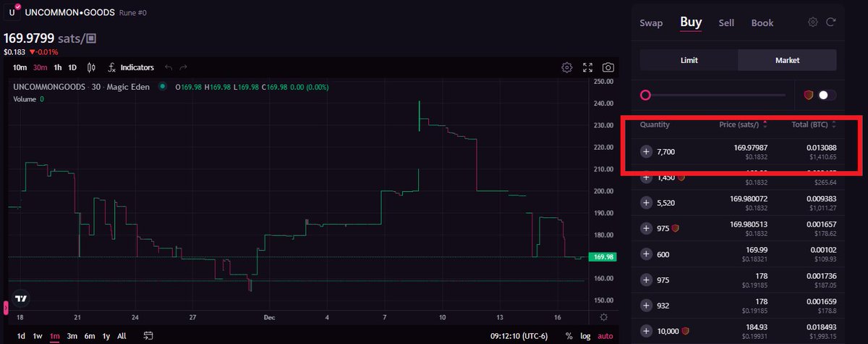The width and height of the screenshot is (868, 344).
Task: Open go-to-date calendar icon
Action: coord(148,335)
